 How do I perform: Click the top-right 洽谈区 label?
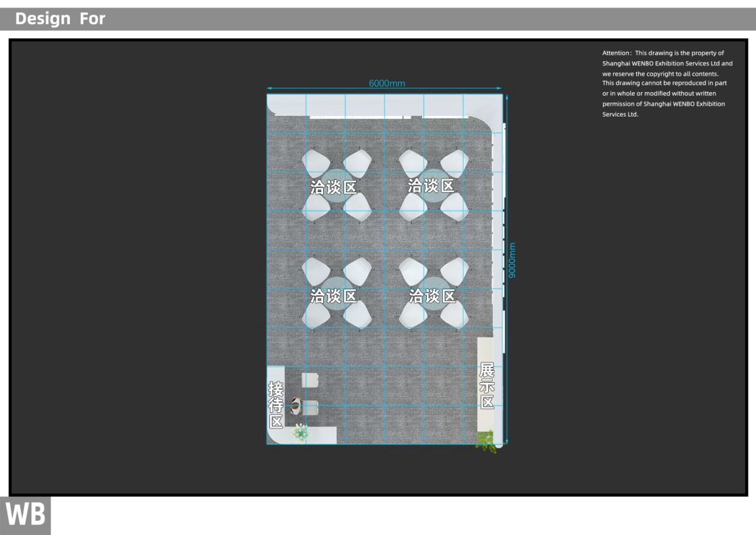(x=432, y=185)
